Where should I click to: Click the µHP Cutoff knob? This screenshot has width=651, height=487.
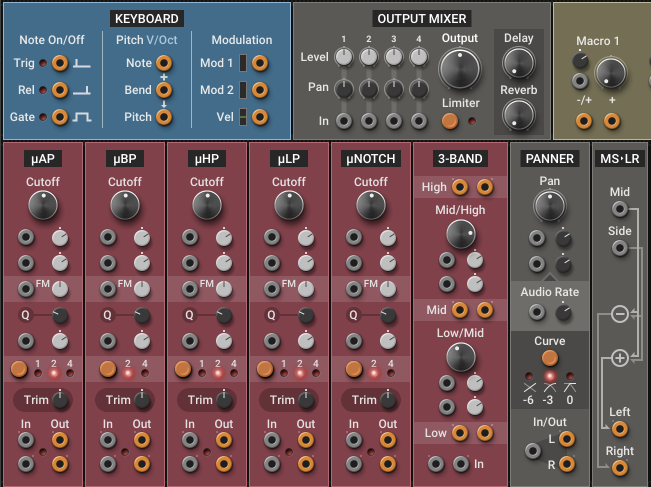[x=207, y=205]
